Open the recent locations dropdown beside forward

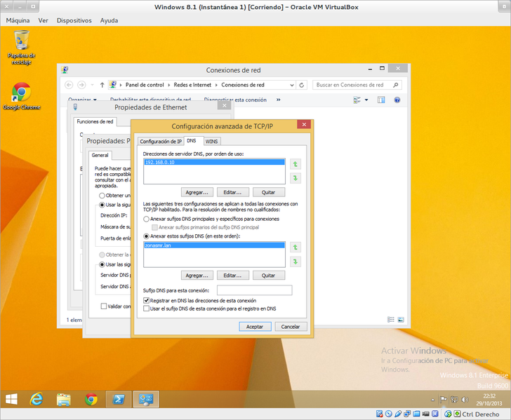(92, 85)
